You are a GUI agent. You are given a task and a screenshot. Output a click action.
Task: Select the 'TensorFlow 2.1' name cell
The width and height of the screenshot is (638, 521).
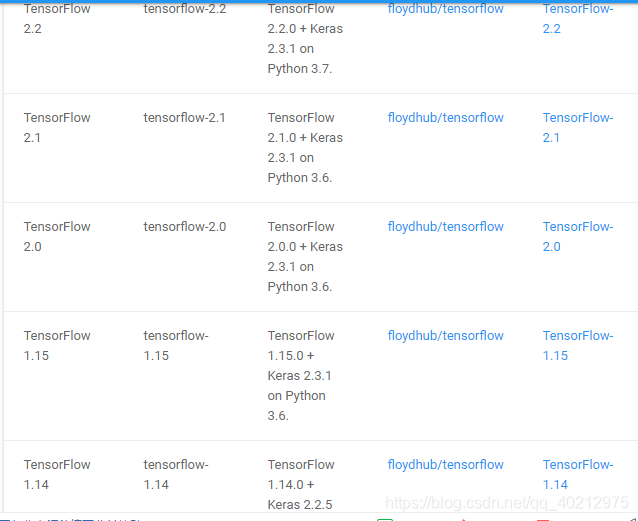pyautogui.click(x=57, y=128)
